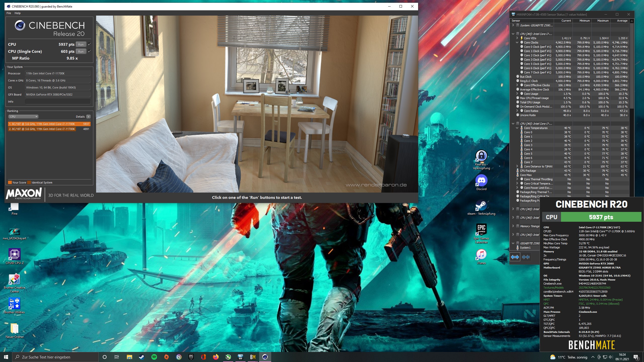Click HWiNFO shrink columns arrows button
The width and height of the screenshot is (644, 362).
[x=526, y=257]
